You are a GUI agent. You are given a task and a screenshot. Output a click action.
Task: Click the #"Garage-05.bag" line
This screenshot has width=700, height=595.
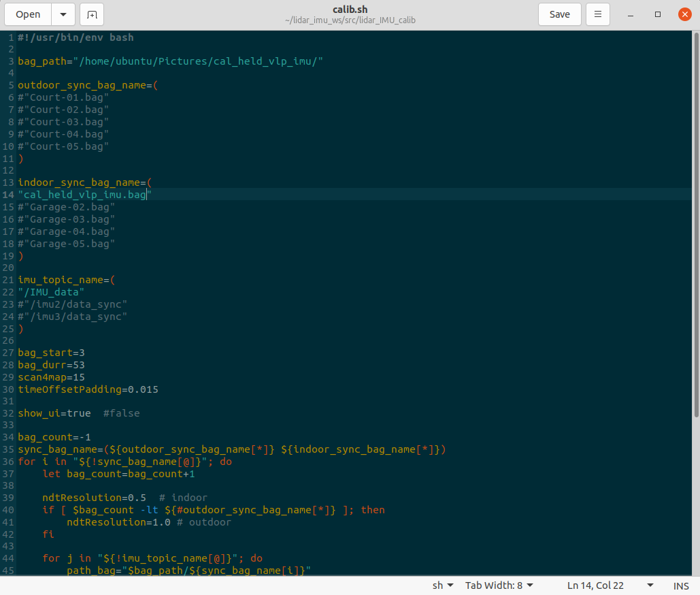(66, 244)
